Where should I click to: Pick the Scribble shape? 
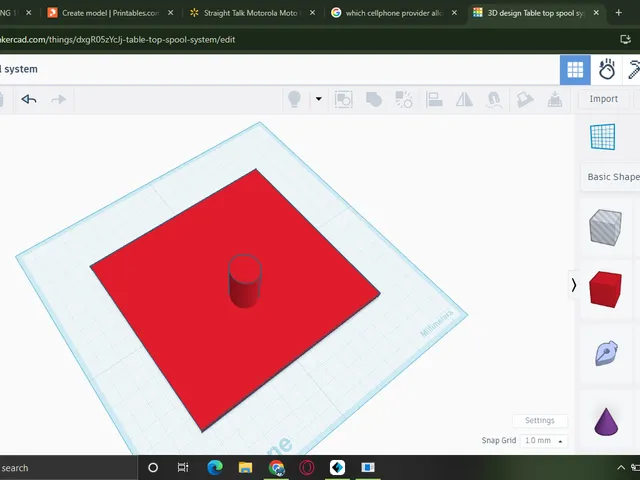point(606,352)
